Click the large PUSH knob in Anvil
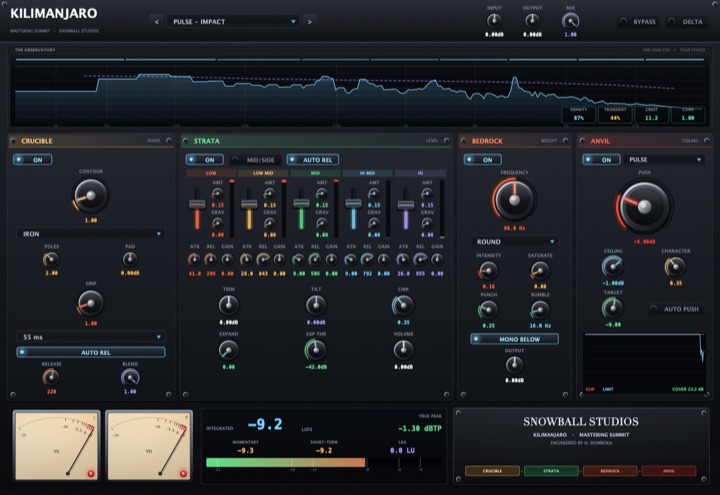 [x=644, y=206]
